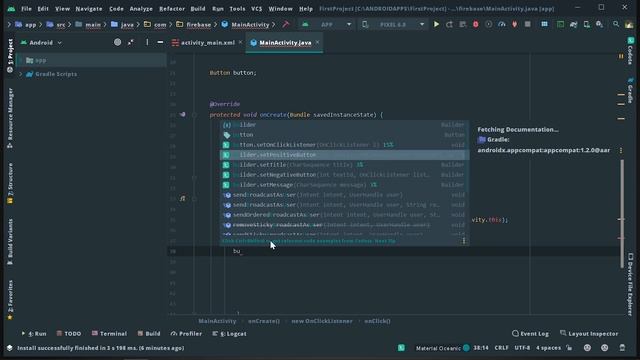The height and width of the screenshot is (360, 640).
Task: Open the Logcat tool window
Action: 229,333
